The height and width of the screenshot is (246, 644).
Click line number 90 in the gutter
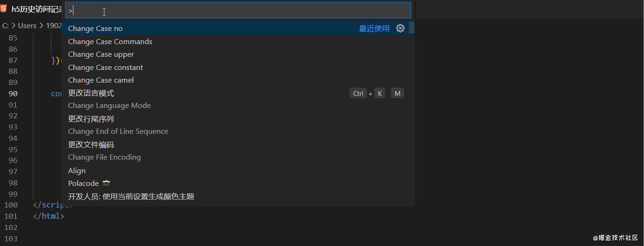[x=13, y=93]
